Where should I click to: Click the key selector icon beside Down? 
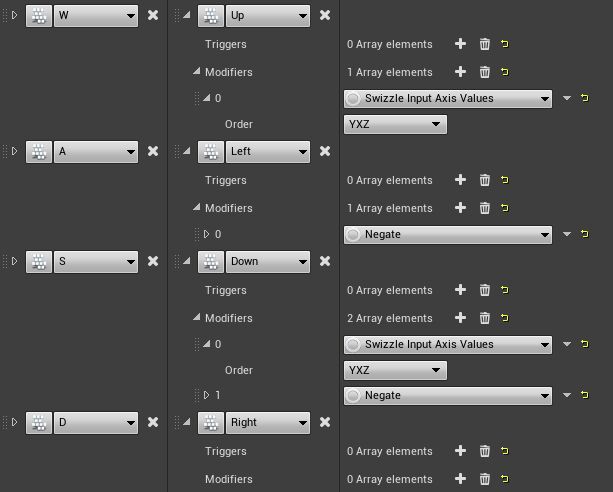(211, 261)
